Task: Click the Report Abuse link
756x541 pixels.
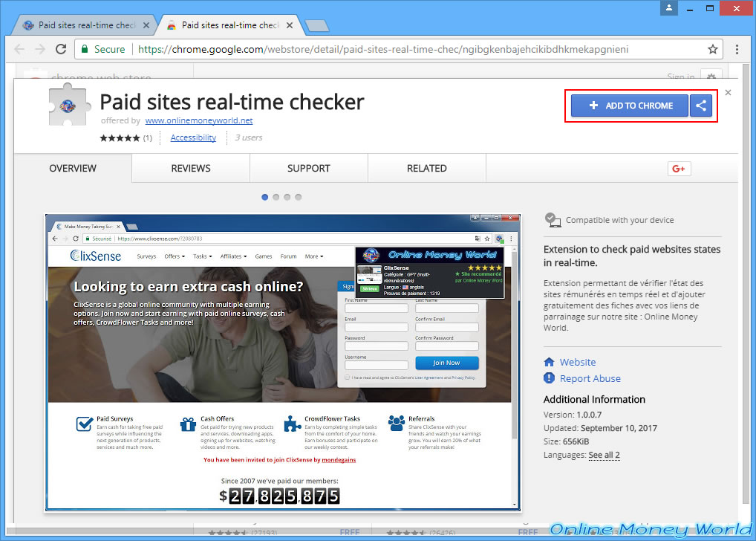Action: pos(590,378)
